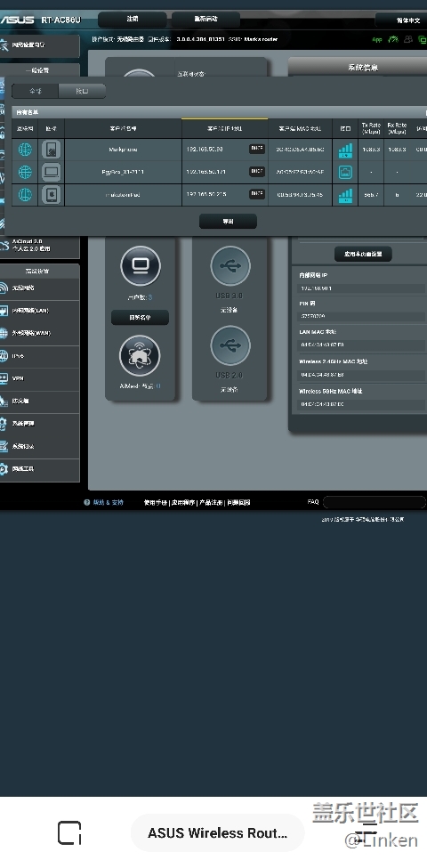Select the second tab in the client list popup
This screenshot has width=427, height=868.
point(82,92)
